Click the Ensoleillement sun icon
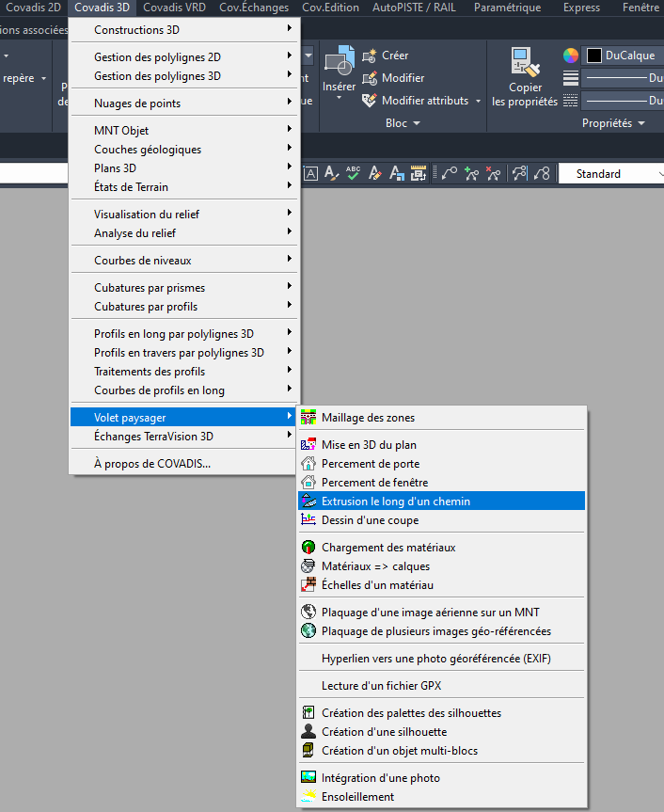 [x=308, y=797]
